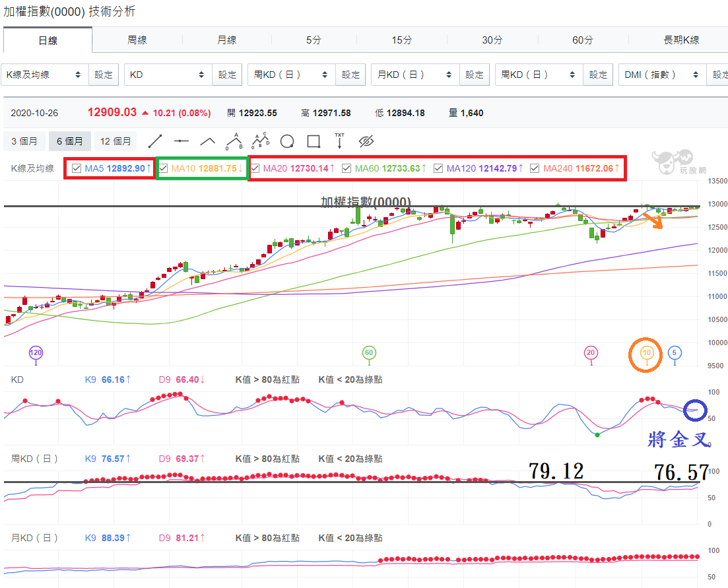Screen dimensions: 728x588
Task: Click 設定 next to the KD dropdown
Action: tap(227, 75)
